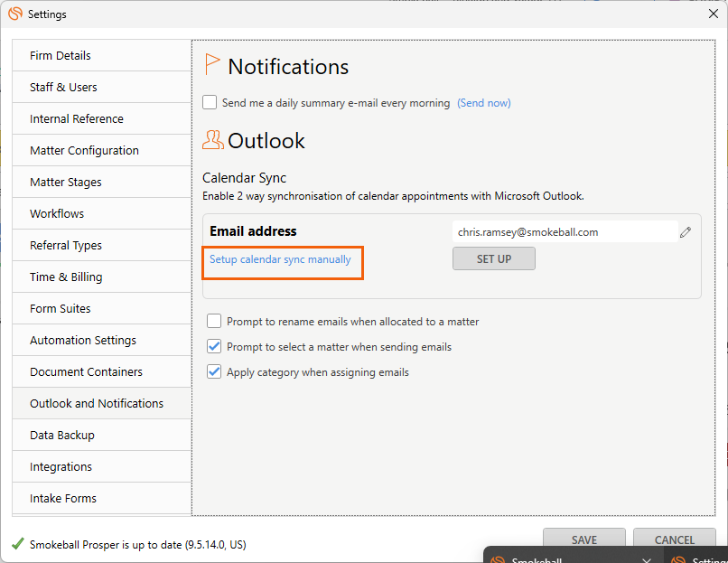The width and height of the screenshot is (728, 563).
Task: Click the Smokeball logo in title bar
Action: coord(15,14)
